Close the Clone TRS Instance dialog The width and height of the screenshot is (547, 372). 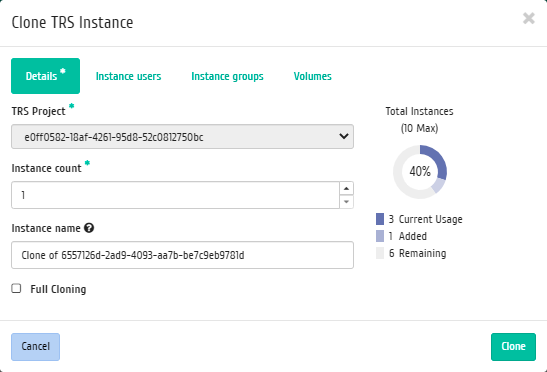pos(529,18)
